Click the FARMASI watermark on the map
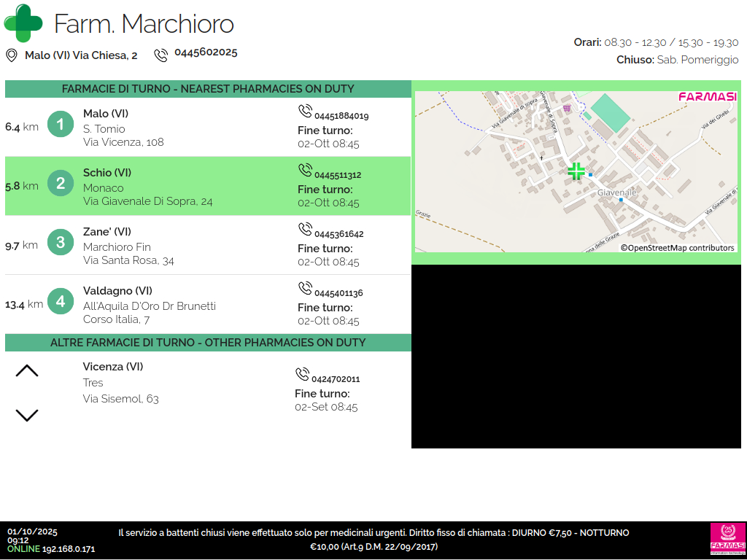The width and height of the screenshot is (747, 560). click(x=707, y=97)
